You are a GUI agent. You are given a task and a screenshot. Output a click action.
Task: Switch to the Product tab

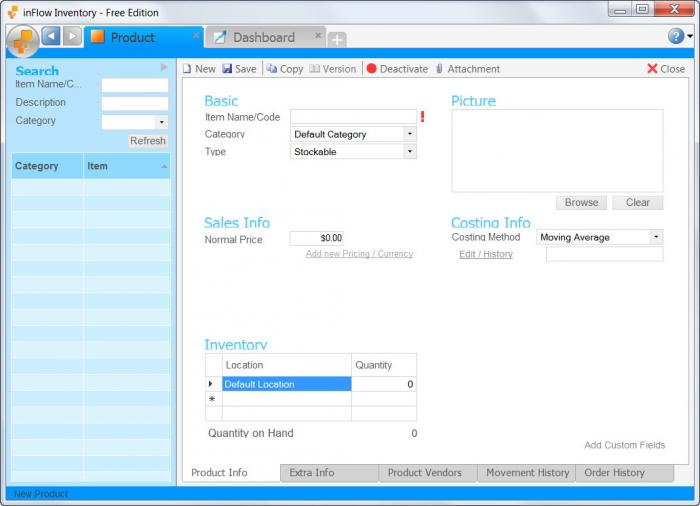[144, 38]
